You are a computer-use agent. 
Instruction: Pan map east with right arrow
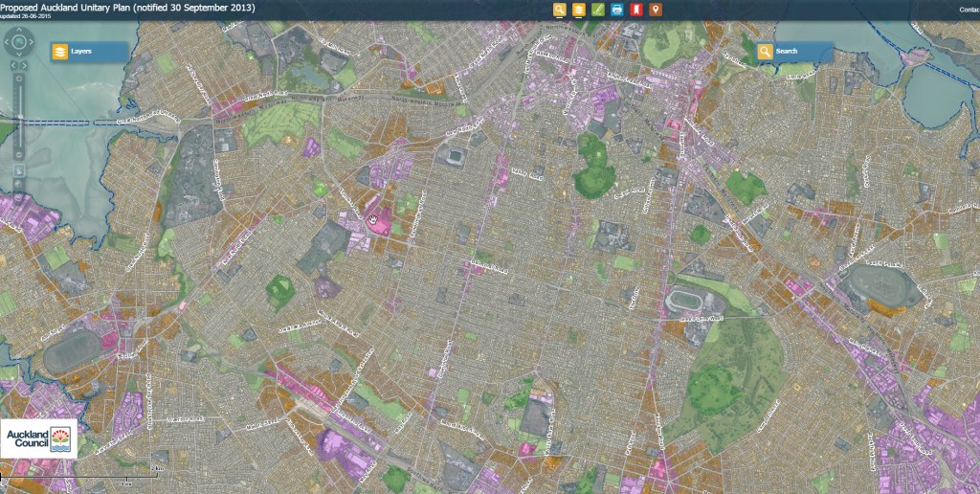(x=32, y=42)
